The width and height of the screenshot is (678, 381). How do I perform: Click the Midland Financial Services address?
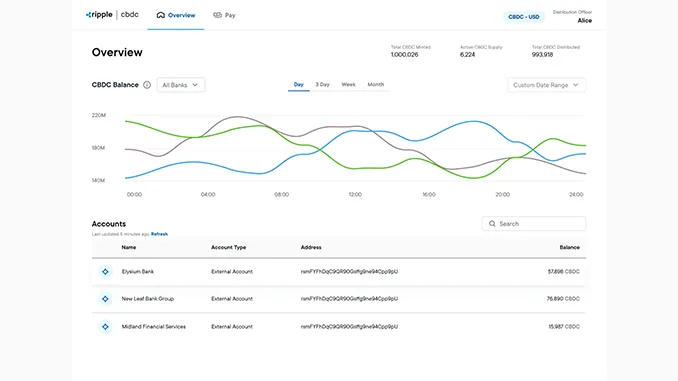[349, 327]
